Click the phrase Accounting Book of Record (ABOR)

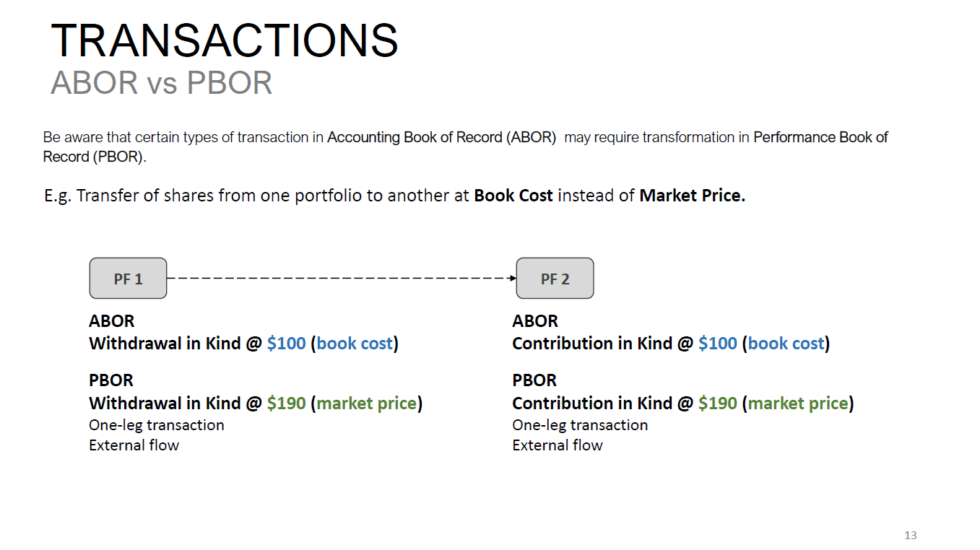click(441, 137)
